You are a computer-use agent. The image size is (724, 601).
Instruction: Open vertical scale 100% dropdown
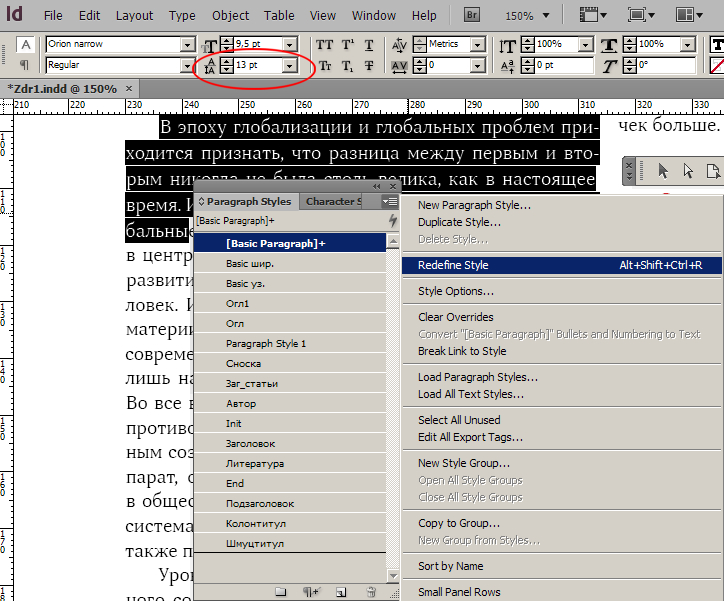tap(586, 45)
